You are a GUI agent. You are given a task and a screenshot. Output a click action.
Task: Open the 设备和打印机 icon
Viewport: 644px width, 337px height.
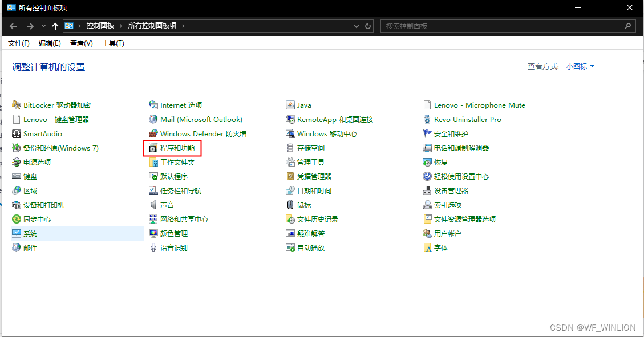pyautogui.click(x=17, y=205)
